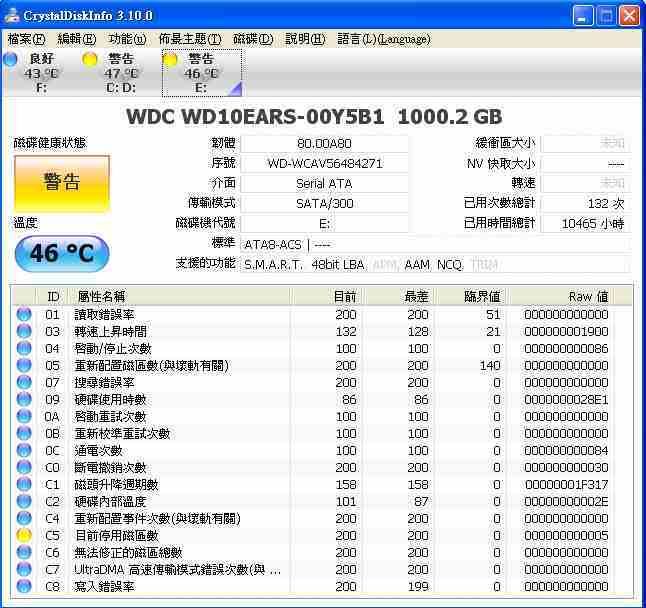Click status orb of attribute 05 重新配置磁區數
646x608 pixels.
coord(24,365)
